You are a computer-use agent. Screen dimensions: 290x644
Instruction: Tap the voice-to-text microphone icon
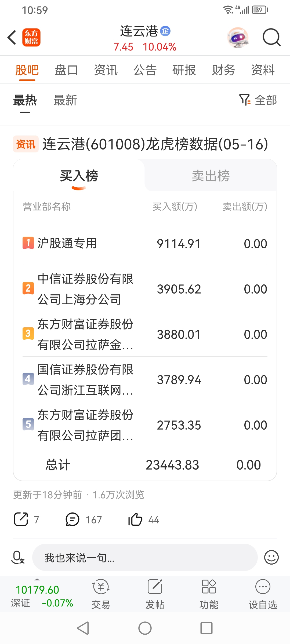(18, 558)
